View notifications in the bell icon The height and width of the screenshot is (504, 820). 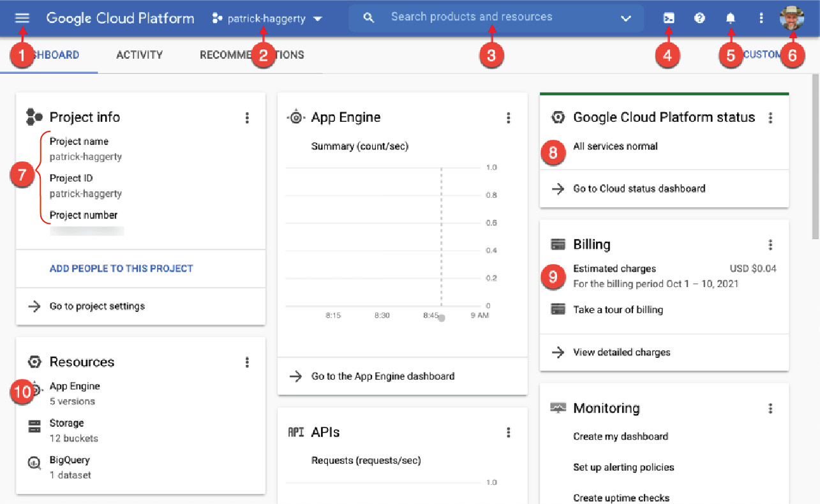click(x=730, y=17)
